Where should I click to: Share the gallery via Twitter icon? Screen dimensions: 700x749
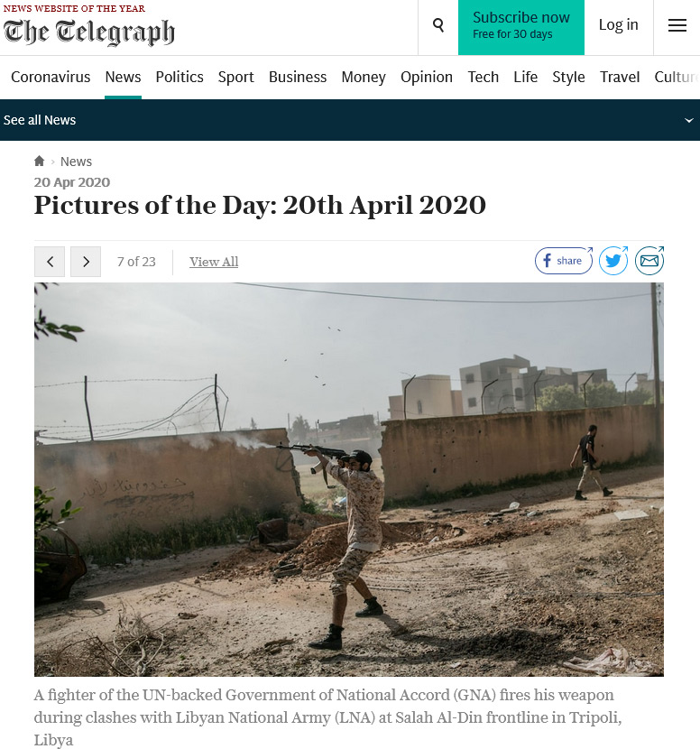click(613, 261)
